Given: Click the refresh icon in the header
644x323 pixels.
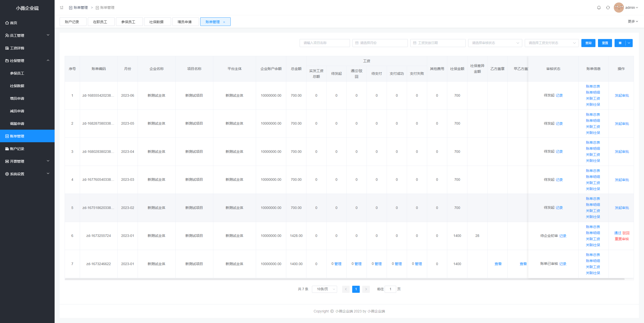Looking at the screenshot, I should [608, 8].
